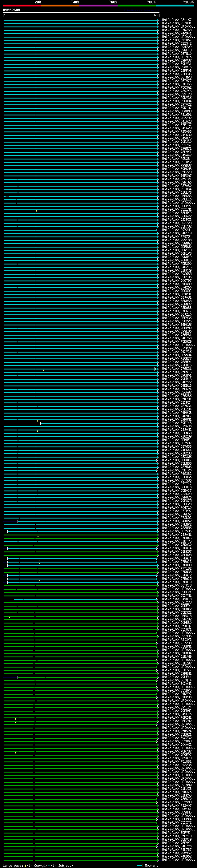Select hit label UniRef100_C5DIR0
The width and height of the screenshot is (197, 868).
[x=177, y=470]
